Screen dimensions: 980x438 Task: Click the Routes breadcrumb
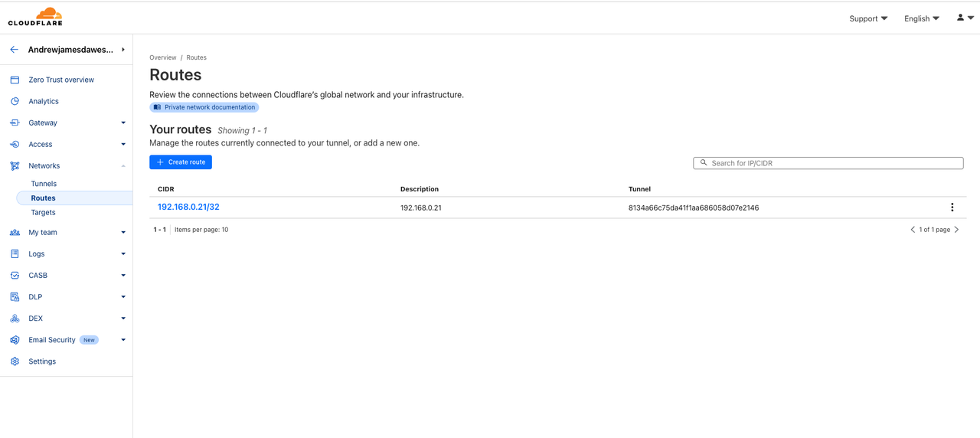coord(197,57)
